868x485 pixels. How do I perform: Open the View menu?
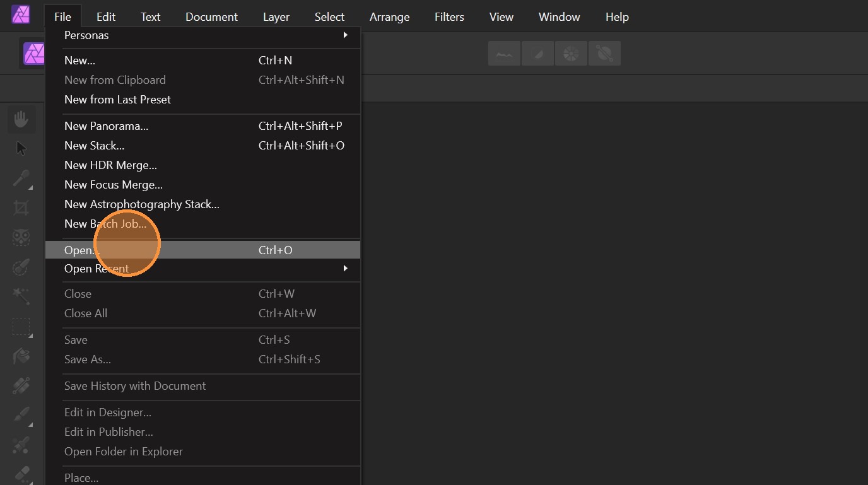[501, 17]
